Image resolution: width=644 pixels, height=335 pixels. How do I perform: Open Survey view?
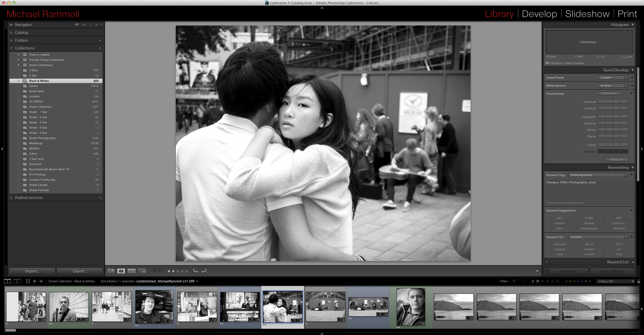[142, 271]
